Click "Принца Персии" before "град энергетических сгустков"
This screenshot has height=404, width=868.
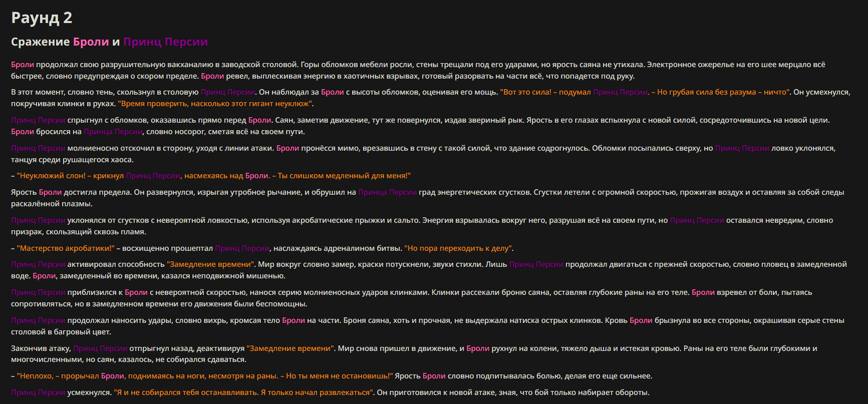pyautogui.click(x=388, y=192)
